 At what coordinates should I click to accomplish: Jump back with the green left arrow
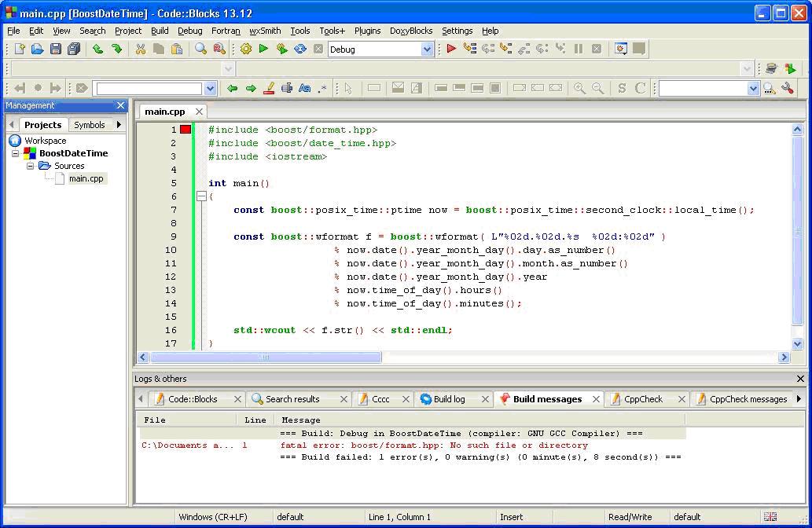click(232, 89)
